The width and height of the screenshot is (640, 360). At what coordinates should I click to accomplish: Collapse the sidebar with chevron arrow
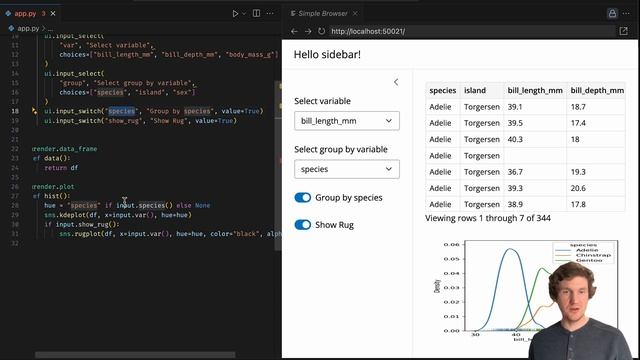[x=396, y=82]
